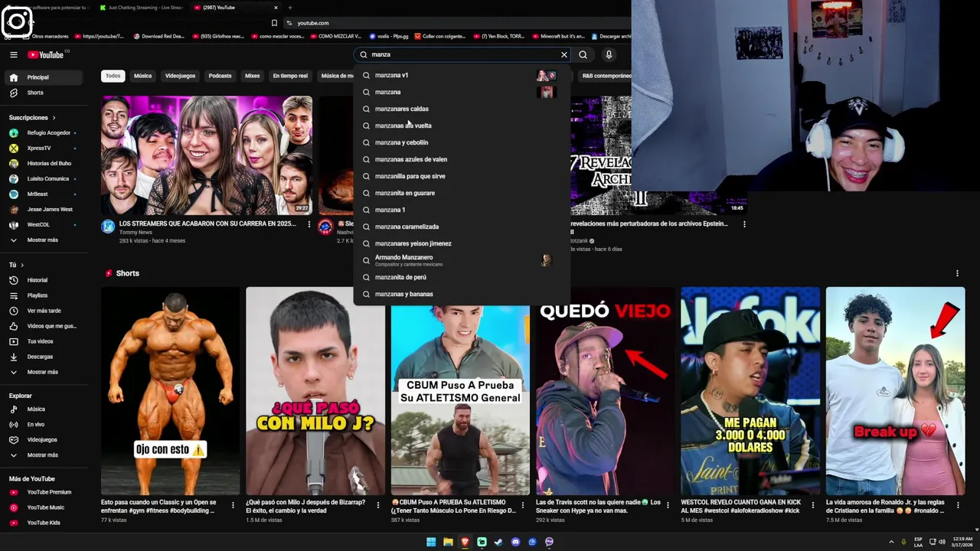Expand Mostrar más under the Tú section
The height and width of the screenshot is (551, 980).
click(44, 372)
